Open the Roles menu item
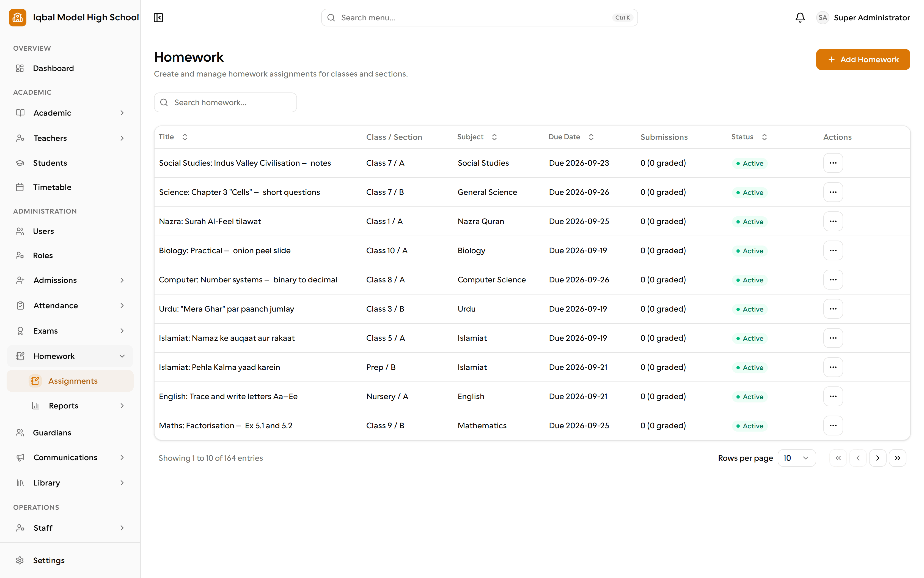This screenshot has height=578, width=924. (x=70, y=255)
